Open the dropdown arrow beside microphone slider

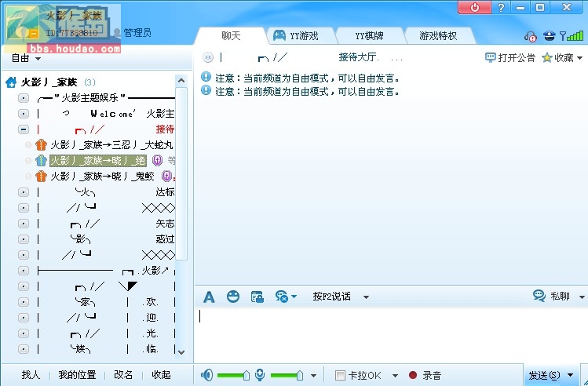(x=313, y=376)
